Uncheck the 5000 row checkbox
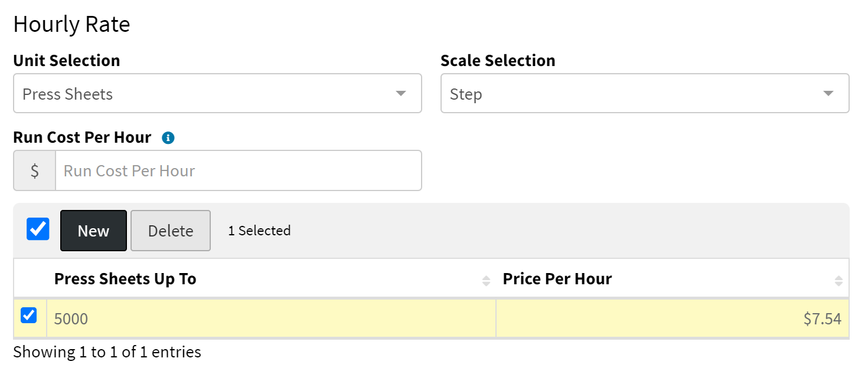The image size is (868, 368). pyautogui.click(x=29, y=316)
